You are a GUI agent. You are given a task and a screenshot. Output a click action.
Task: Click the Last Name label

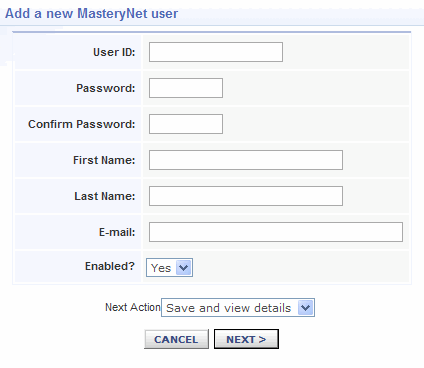(x=105, y=196)
